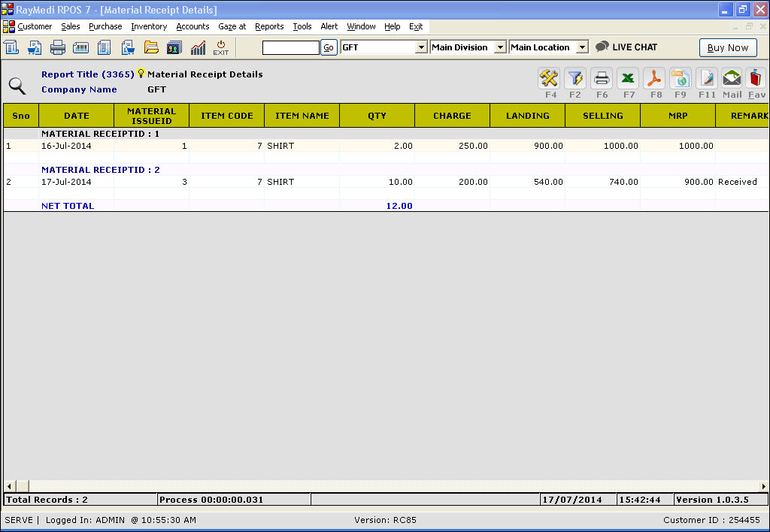Export report to PDF using F8 icon
Image resolution: width=770 pixels, height=532 pixels.
654,78
